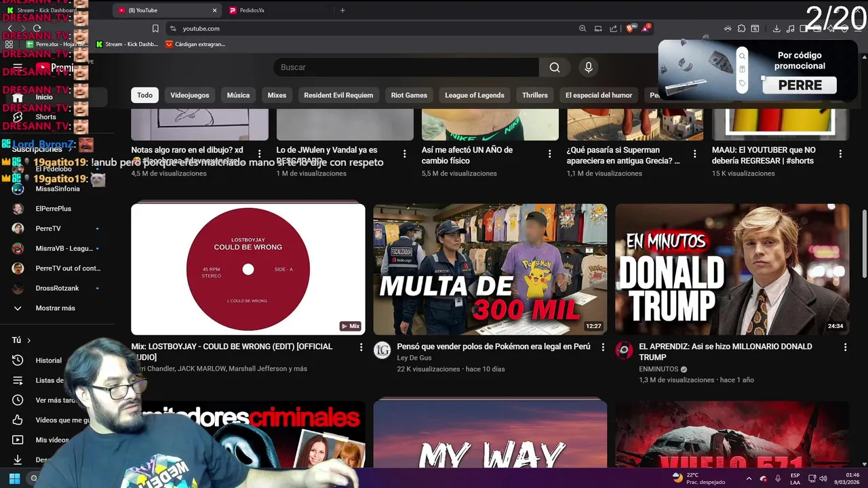Click the share page icon in address bar
Viewport: 868px width, 488px height.
[614, 28]
